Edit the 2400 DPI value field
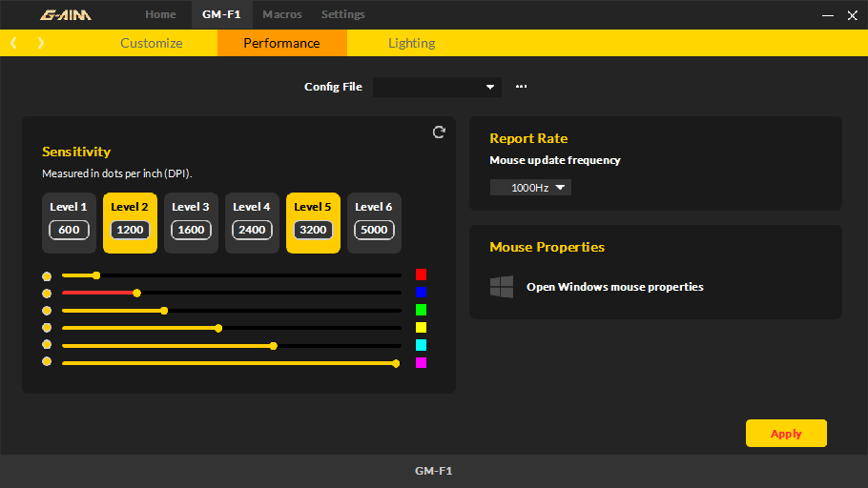868x488 pixels. [x=252, y=230]
